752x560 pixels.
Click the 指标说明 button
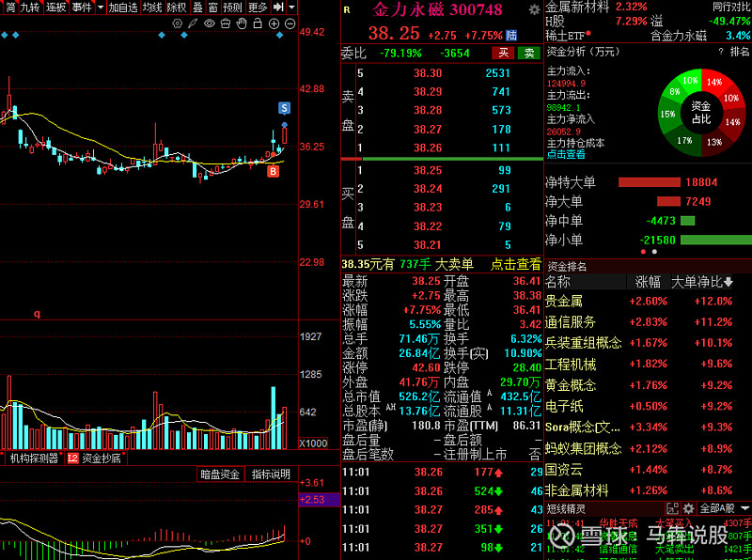point(271,474)
